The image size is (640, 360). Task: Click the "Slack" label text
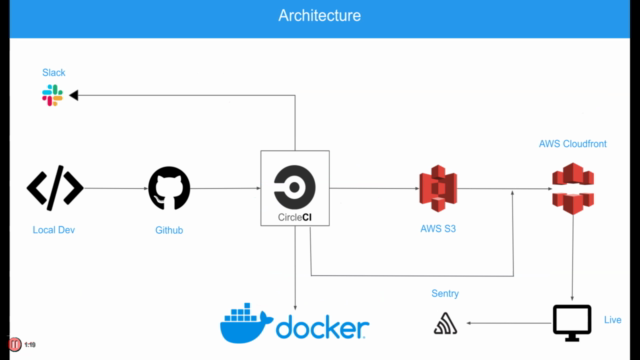pos(53,73)
